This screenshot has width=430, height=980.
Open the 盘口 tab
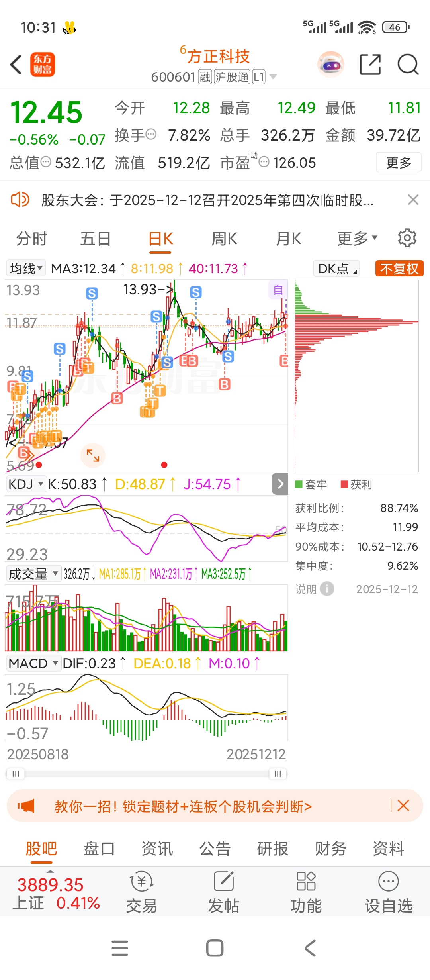pyautogui.click(x=99, y=848)
